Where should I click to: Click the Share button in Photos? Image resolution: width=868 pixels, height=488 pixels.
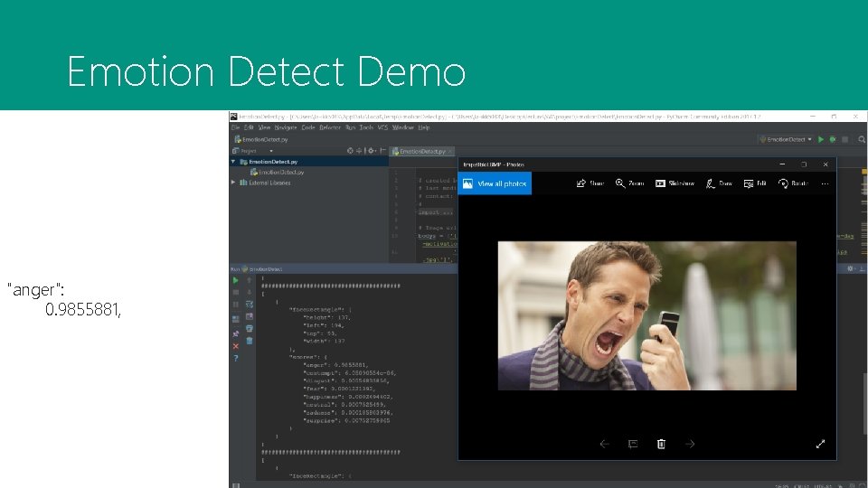[590, 183]
